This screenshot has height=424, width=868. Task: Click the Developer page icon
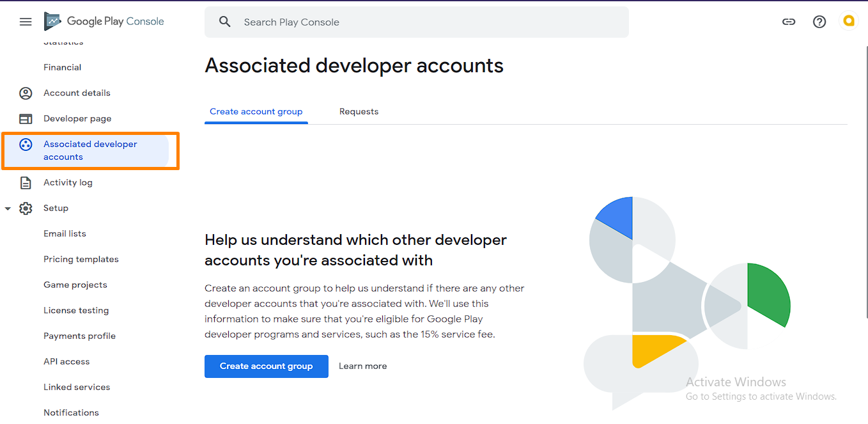(26, 119)
